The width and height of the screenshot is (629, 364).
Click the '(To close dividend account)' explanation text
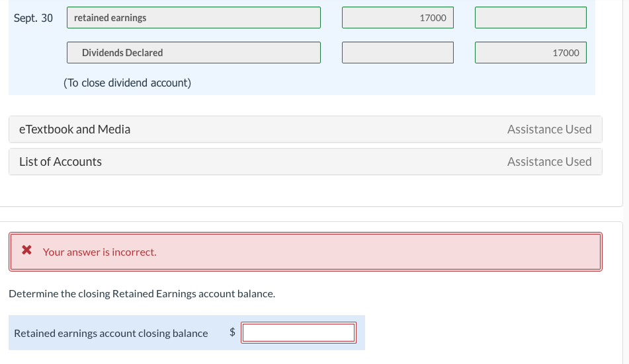click(127, 83)
